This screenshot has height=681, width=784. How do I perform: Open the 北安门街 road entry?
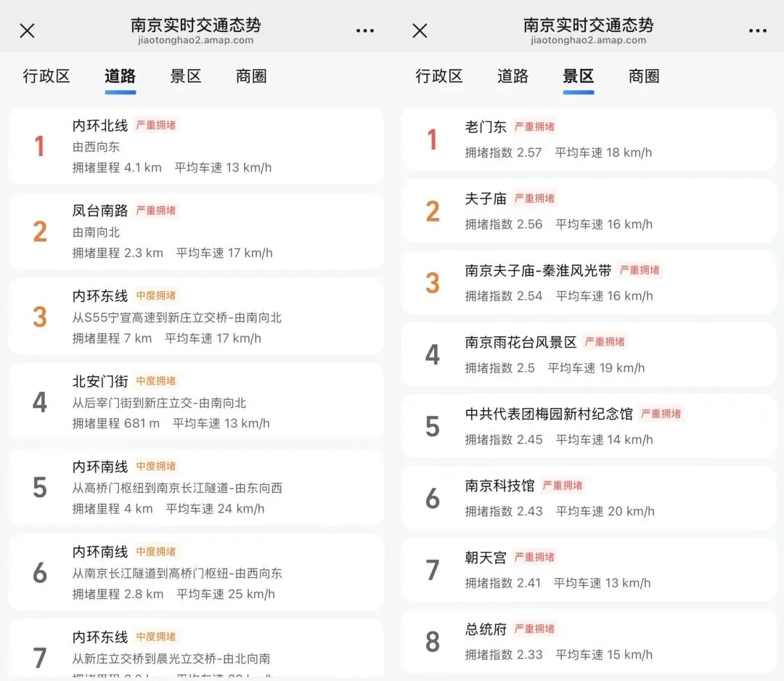(x=196, y=401)
